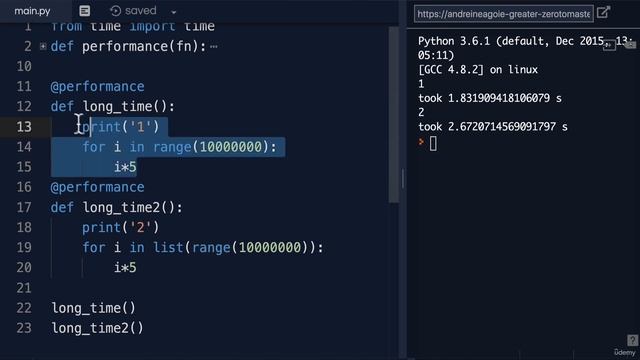Click the 'took 2.6720714569091797 s' output
The image size is (640, 360).
pyautogui.click(x=493, y=127)
